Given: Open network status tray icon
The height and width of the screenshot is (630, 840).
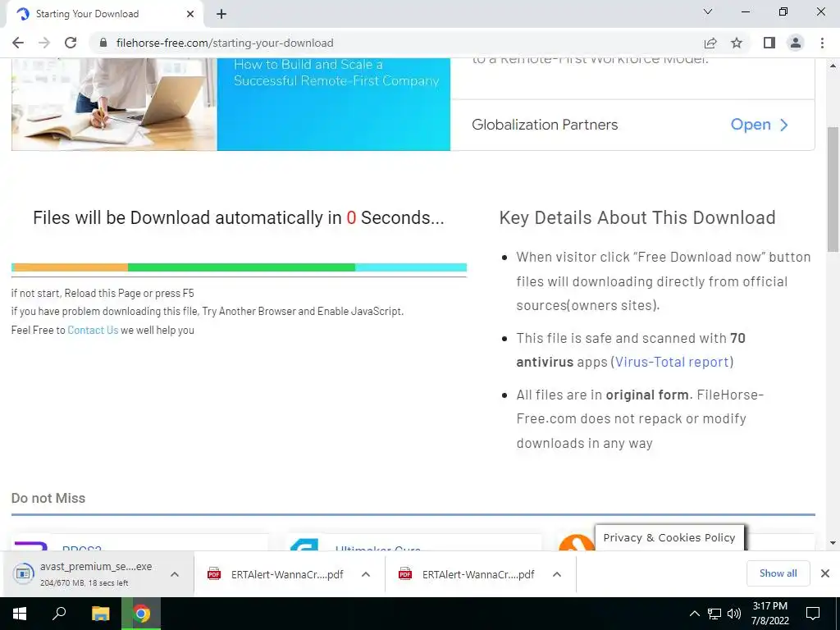Looking at the screenshot, I should (714, 614).
